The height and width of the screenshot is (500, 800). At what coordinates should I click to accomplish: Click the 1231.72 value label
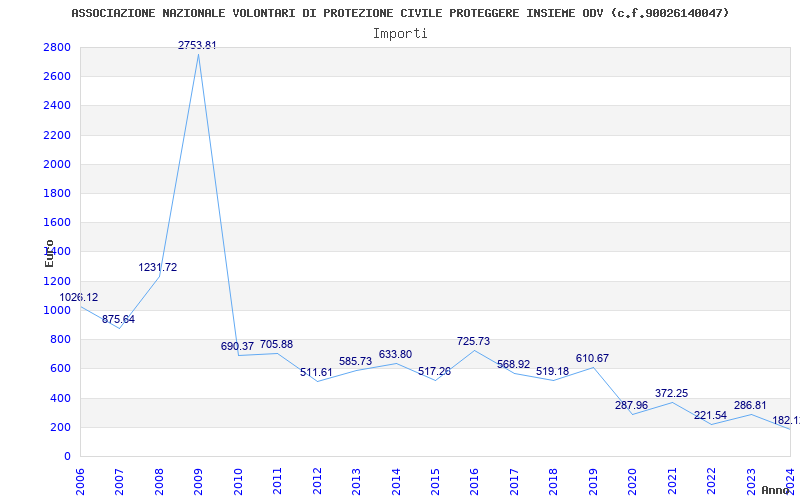158,267
